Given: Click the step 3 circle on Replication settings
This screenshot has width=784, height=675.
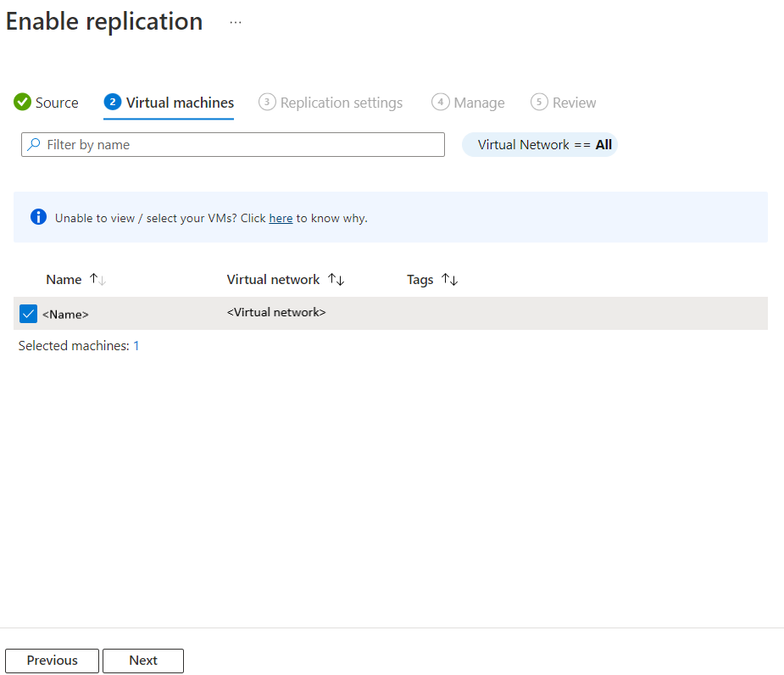Looking at the screenshot, I should click(x=267, y=102).
